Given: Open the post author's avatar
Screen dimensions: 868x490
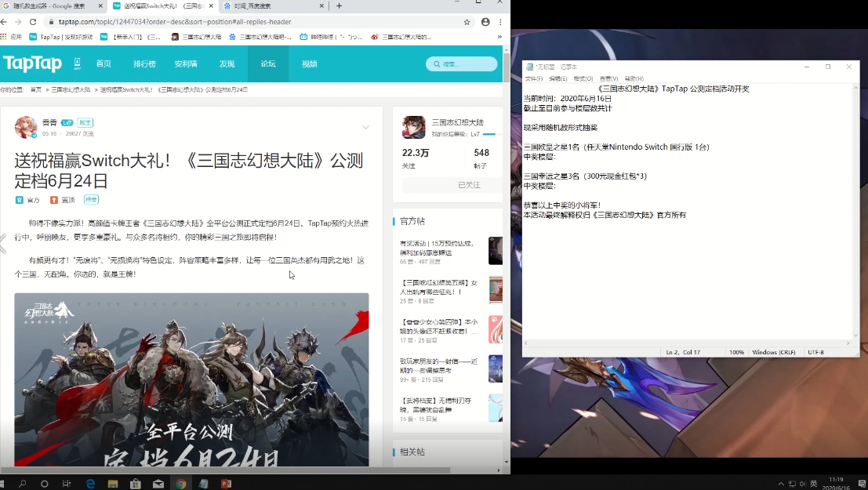Looking at the screenshot, I should click(x=26, y=127).
